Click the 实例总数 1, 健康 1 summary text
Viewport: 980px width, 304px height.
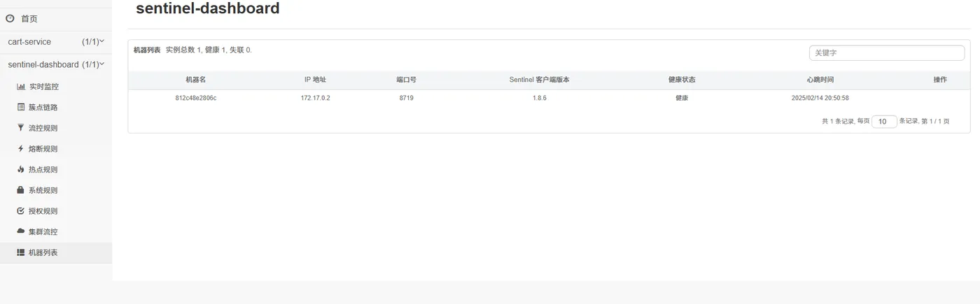[x=209, y=50]
